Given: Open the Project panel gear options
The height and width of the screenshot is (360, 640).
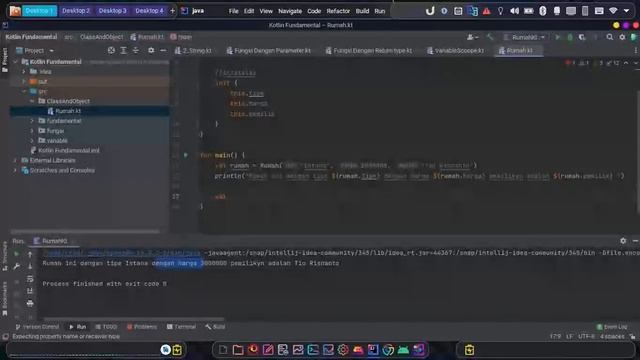Looking at the screenshot, I should (151, 50).
